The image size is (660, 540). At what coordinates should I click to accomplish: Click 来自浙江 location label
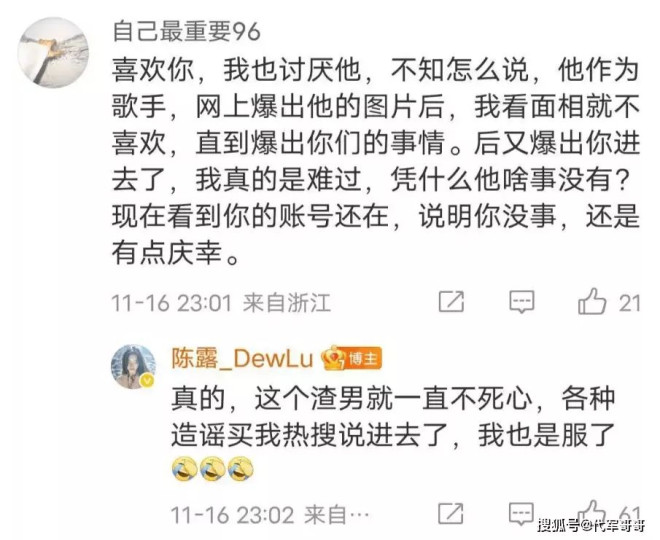point(287,303)
